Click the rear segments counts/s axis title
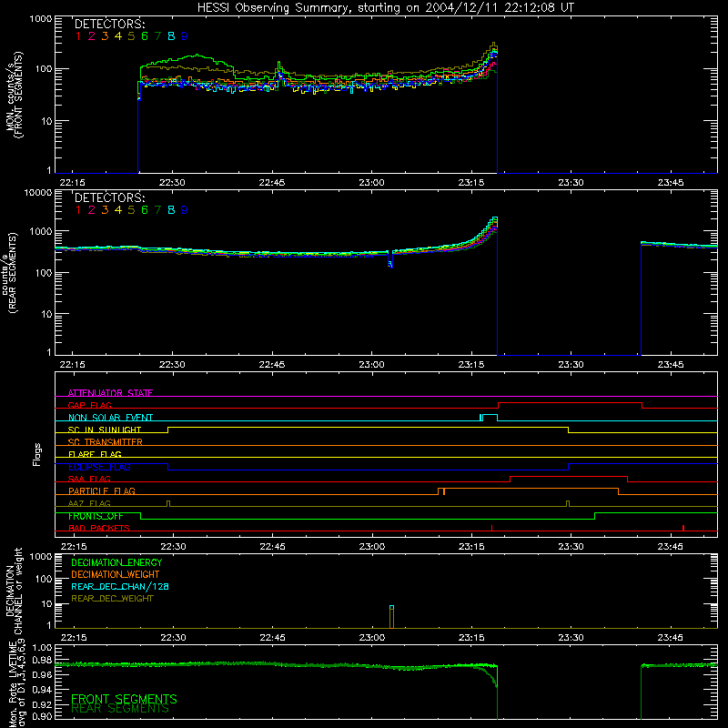The width and height of the screenshot is (728, 728). [x=10, y=272]
